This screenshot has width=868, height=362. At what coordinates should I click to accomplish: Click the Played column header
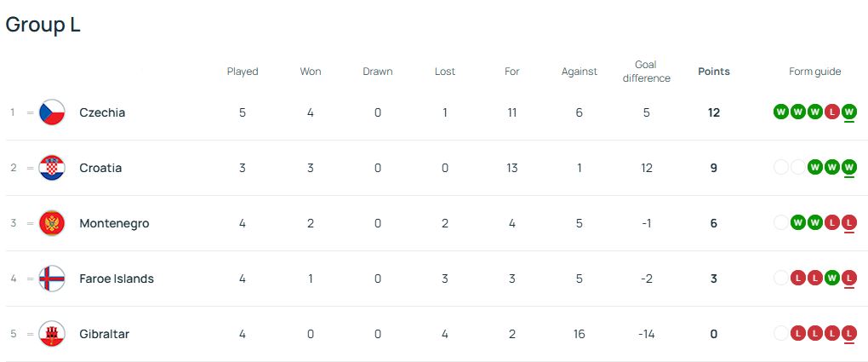pyautogui.click(x=243, y=72)
